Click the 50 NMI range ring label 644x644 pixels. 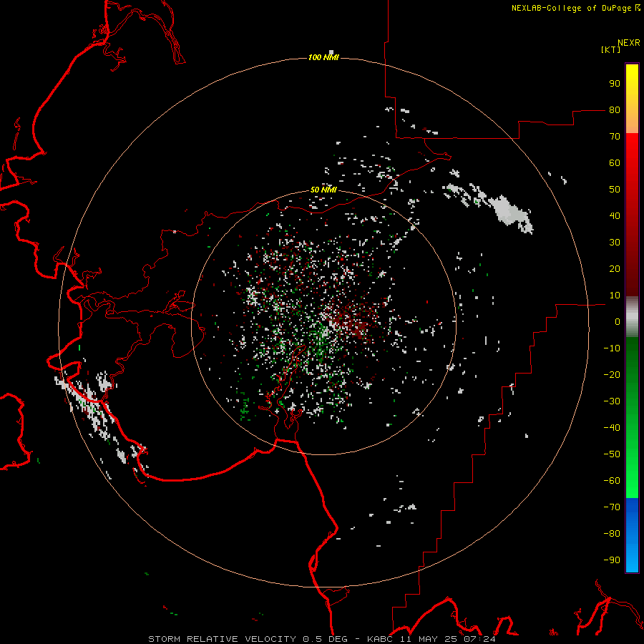(x=323, y=190)
